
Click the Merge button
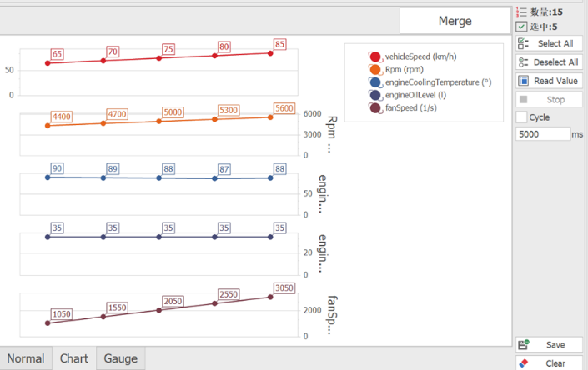click(455, 21)
